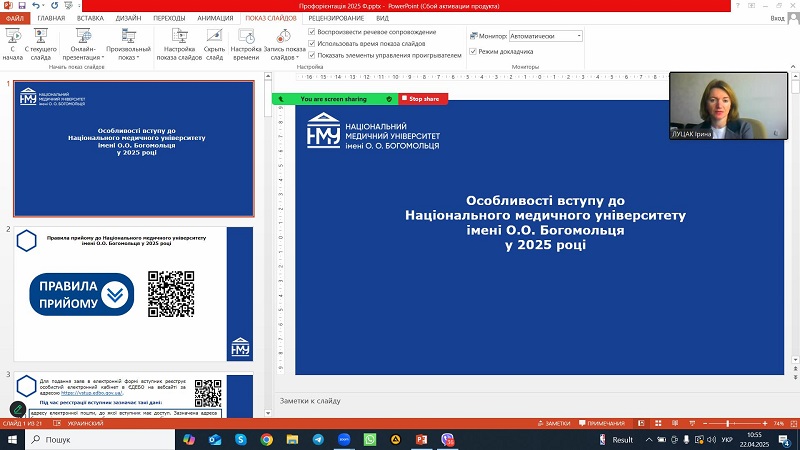Select slide 1 thumbnail in slide panel
The image size is (800, 450).
(x=134, y=148)
